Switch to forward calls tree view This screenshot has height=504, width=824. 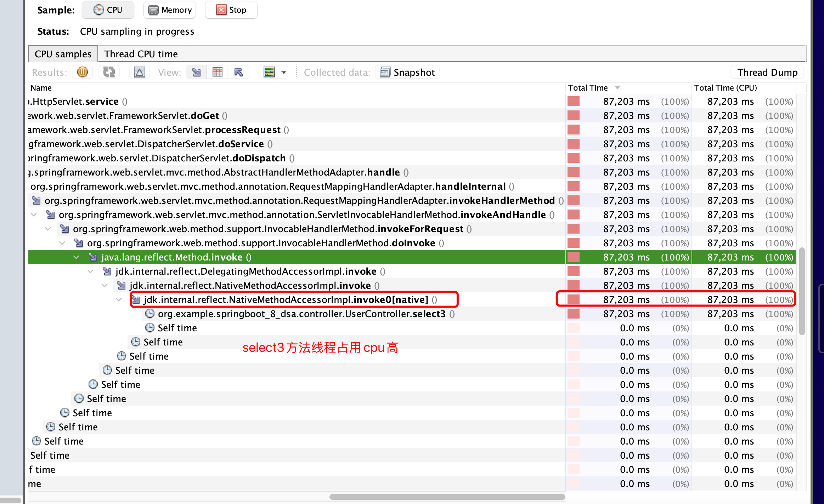coord(196,72)
